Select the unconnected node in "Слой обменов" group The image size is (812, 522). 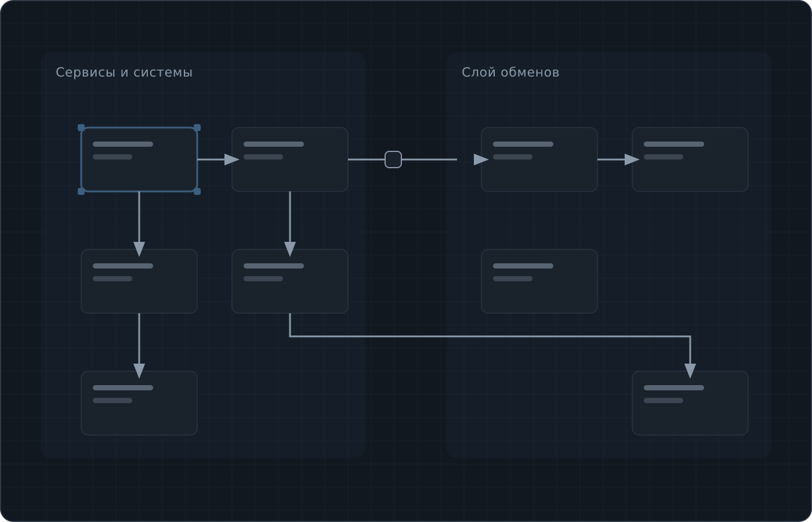[x=539, y=281]
